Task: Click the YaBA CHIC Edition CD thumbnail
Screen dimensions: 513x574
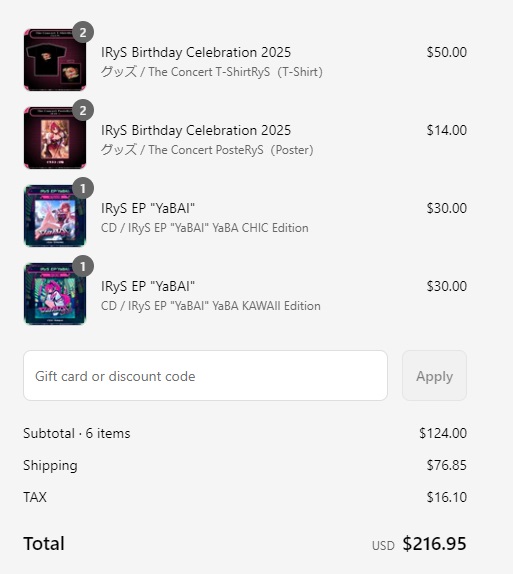Action: click(x=55, y=216)
